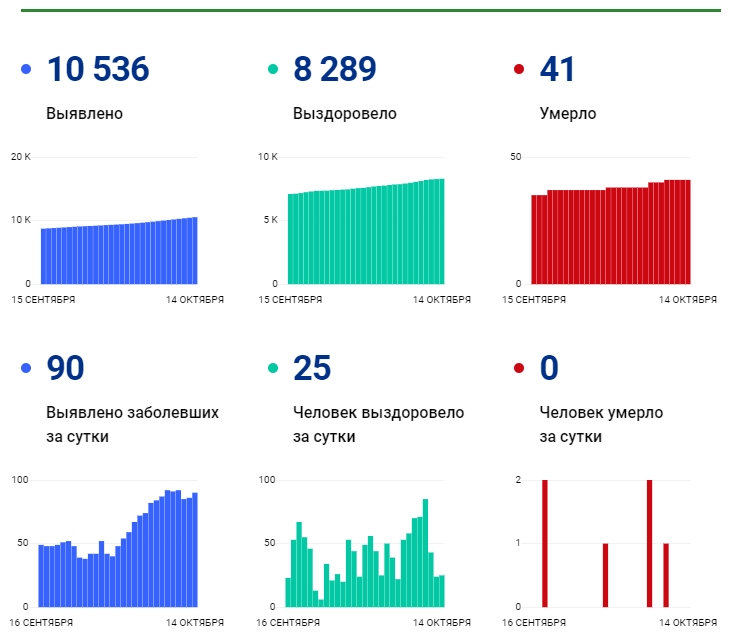Viewport: 738px width, 640px height.
Task: Click the label Умерло
Action: pyautogui.click(x=568, y=114)
